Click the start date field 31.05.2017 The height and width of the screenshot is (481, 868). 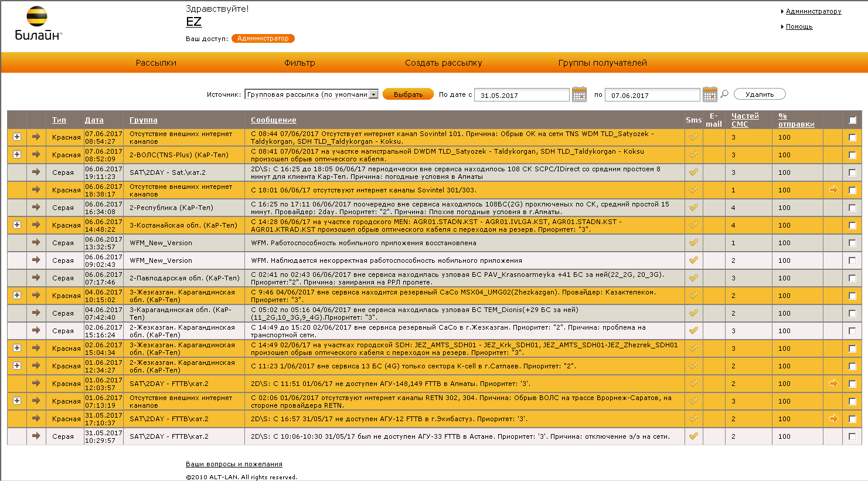[x=522, y=95]
